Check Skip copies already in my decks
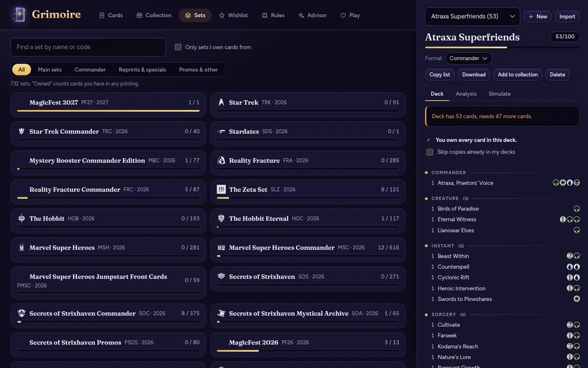The image size is (588, 368). point(430,152)
